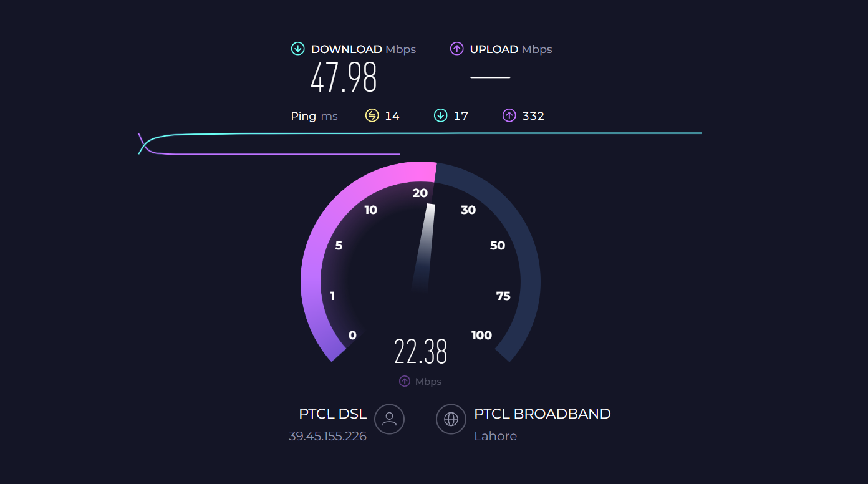Click the yellow idle ping icon
This screenshot has height=484, width=868.
[372, 115]
